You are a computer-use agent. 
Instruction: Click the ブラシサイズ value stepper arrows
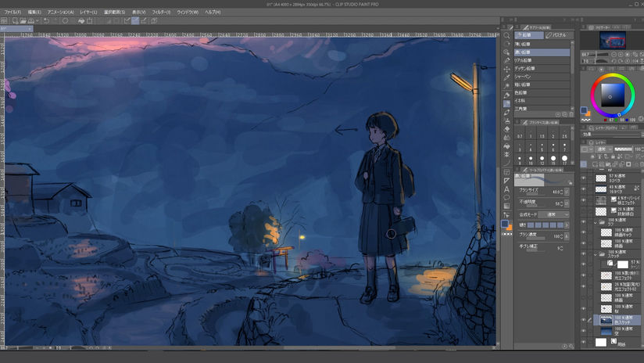pos(561,192)
